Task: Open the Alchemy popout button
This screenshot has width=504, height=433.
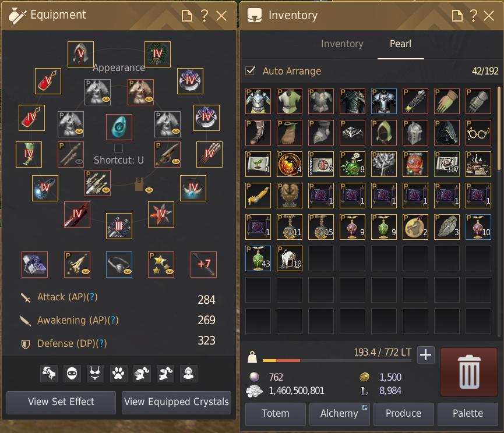Action: (x=365, y=407)
